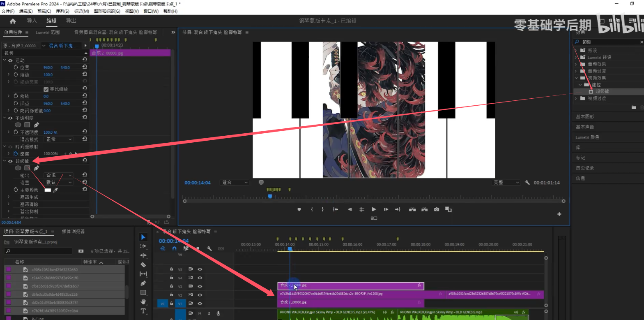This screenshot has height=320, width=644.
Task: Select the Ripple Edit tool
Action: 143,255
